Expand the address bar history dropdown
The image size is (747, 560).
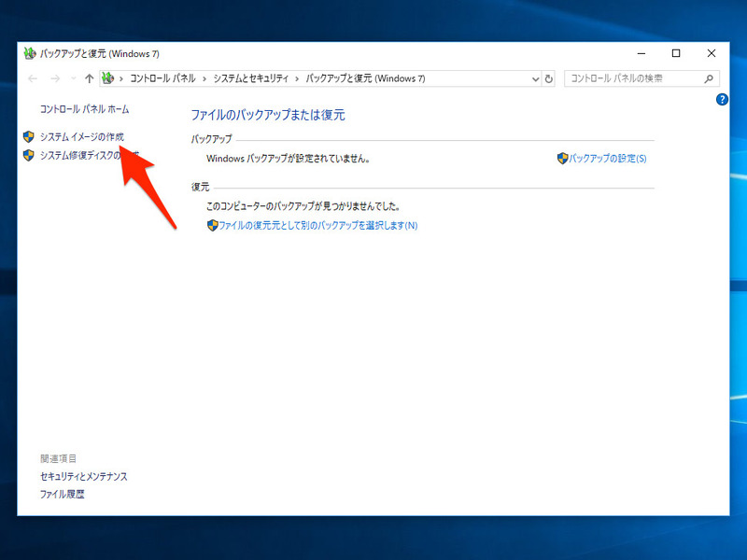coord(535,79)
